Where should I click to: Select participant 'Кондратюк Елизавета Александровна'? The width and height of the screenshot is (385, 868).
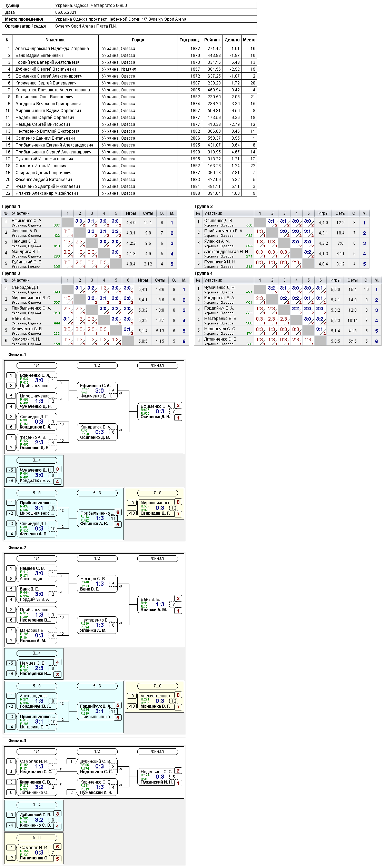(53, 90)
